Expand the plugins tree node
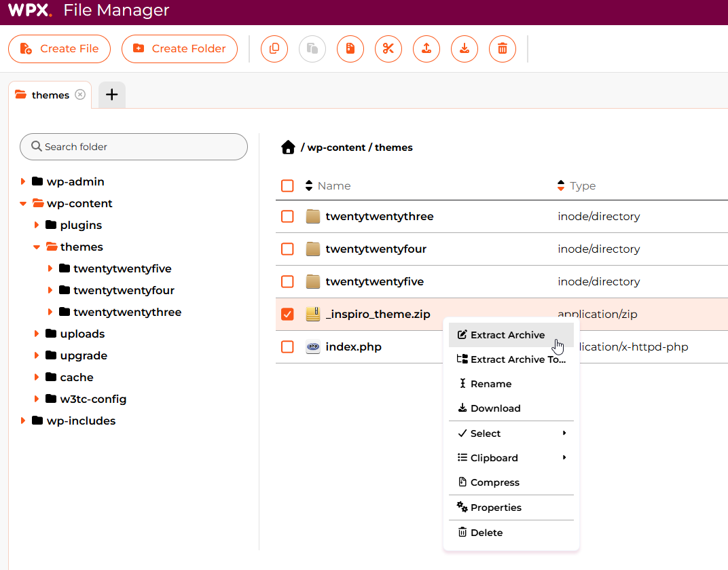The image size is (728, 570). click(x=36, y=225)
